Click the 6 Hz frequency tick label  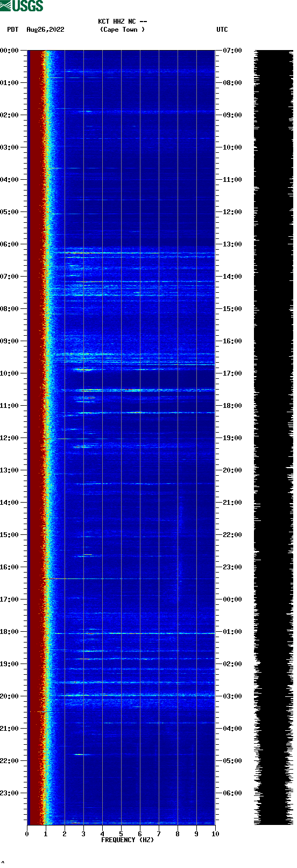click(x=140, y=834)
